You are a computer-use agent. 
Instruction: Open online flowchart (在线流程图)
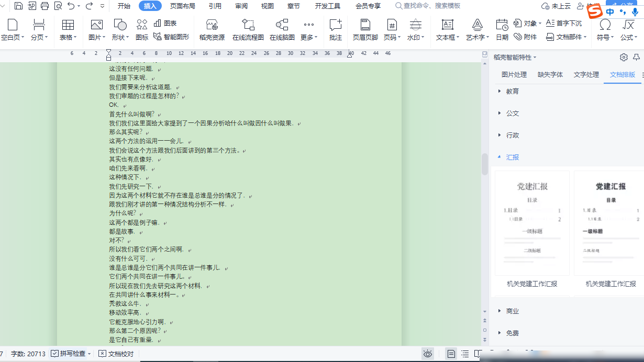pos(248,29)
